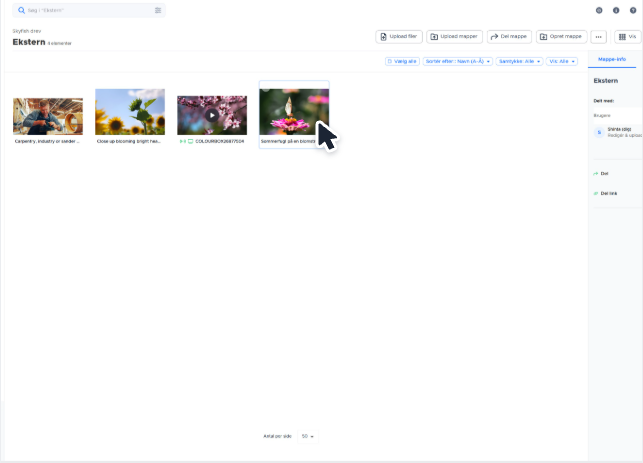The width and height of the screenshot is (643, 463).
Task: Play the COLOURBOX cherry blossom video
Action: coord(212,115)
